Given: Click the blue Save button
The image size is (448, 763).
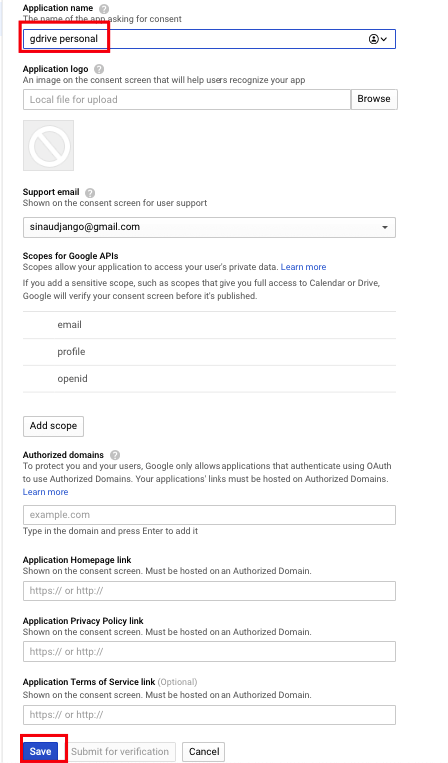Looking at the screenshot, I should tap(40, 751).
